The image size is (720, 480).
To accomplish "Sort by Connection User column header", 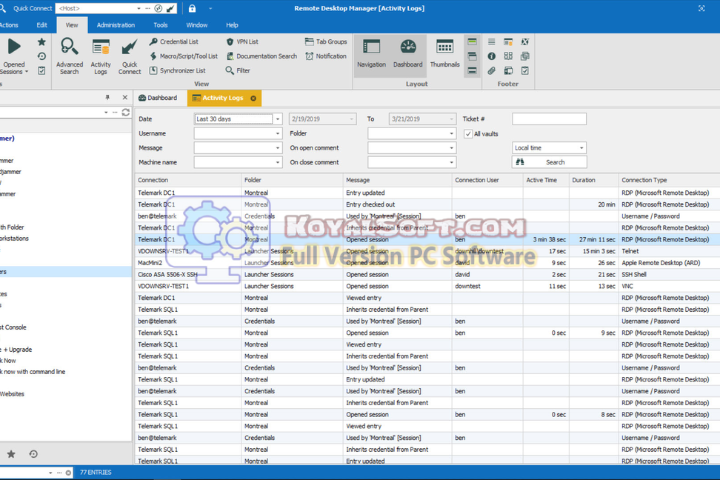I will (487, 180).
